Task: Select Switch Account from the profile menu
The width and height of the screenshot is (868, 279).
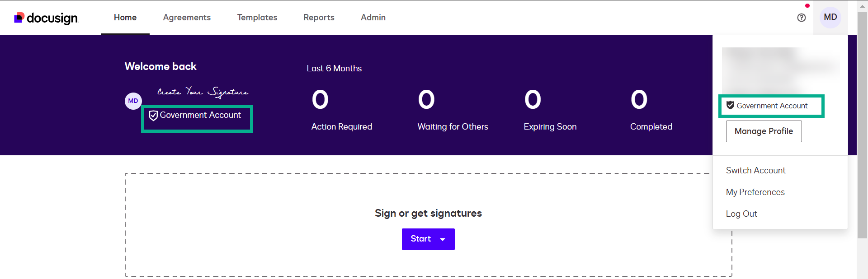Action: (755, 170)
